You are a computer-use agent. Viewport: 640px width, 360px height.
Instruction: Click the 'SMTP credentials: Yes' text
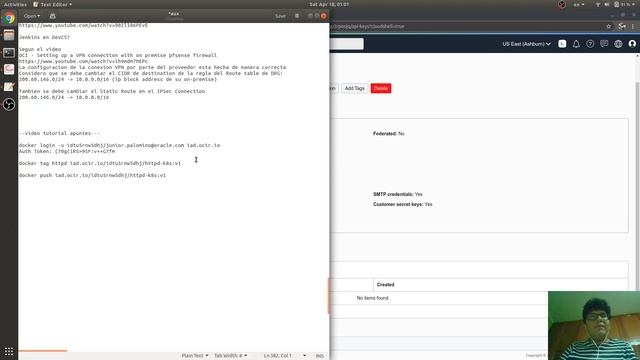click(398, 194)
